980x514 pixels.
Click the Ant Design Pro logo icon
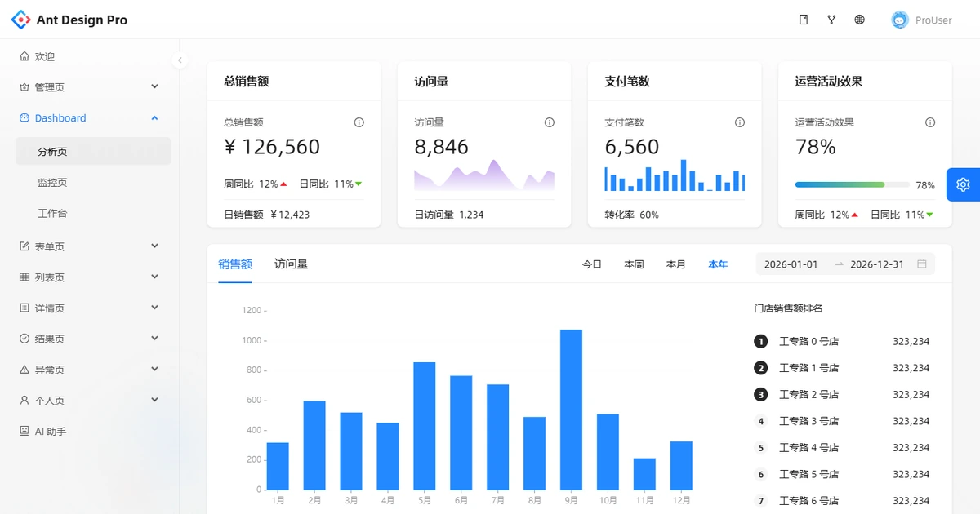click(20, 20)
